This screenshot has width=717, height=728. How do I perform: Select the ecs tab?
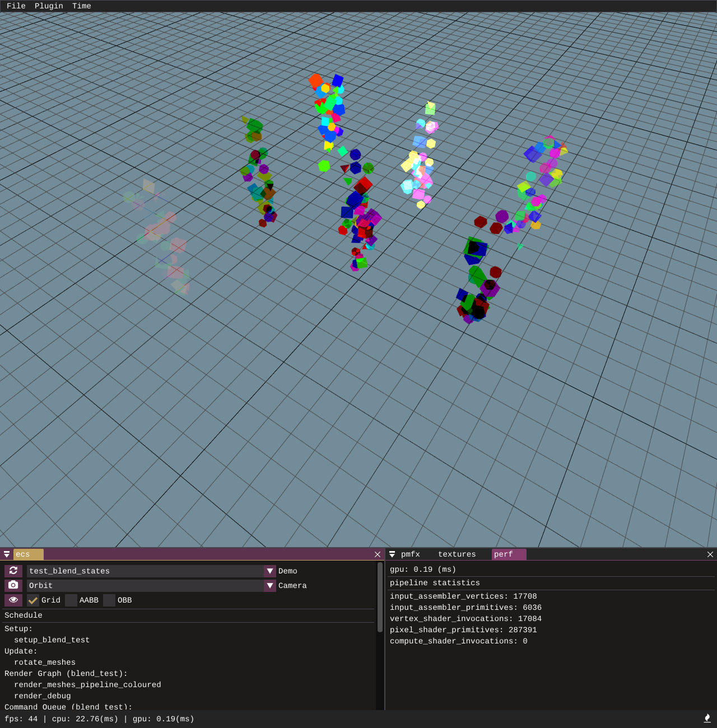click(29, 554)
